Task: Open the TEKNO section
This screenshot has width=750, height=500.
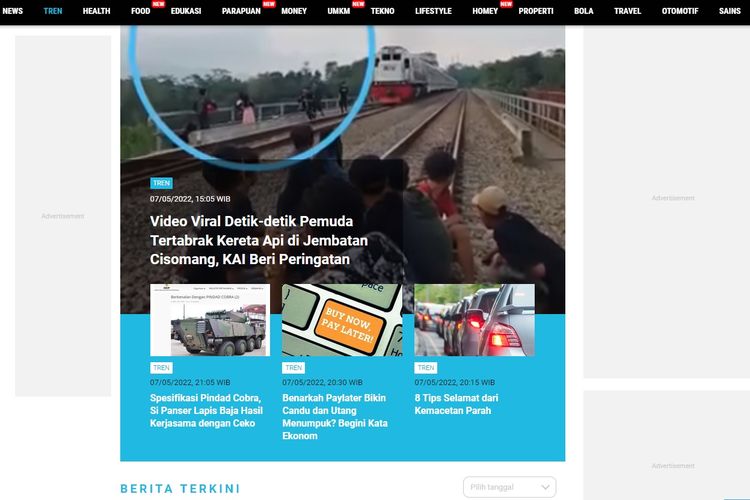Action: click(x=382, y=11)
